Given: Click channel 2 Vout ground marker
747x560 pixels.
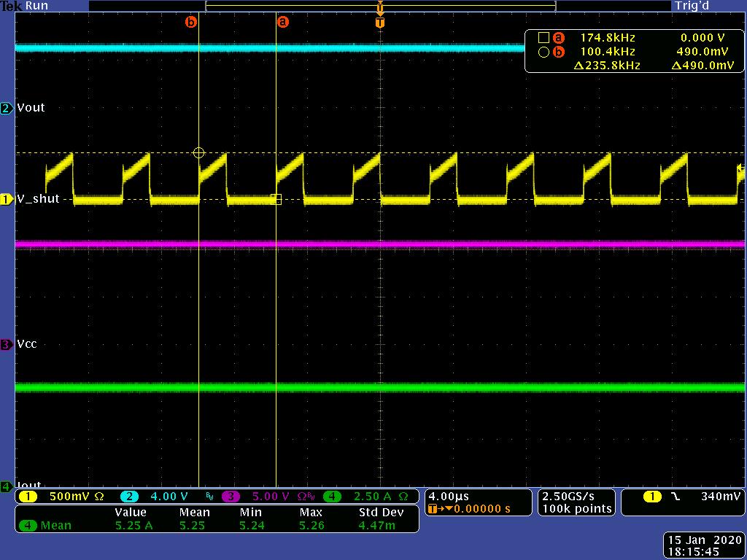Looking at the screenshot, I should tap(7, 108).
